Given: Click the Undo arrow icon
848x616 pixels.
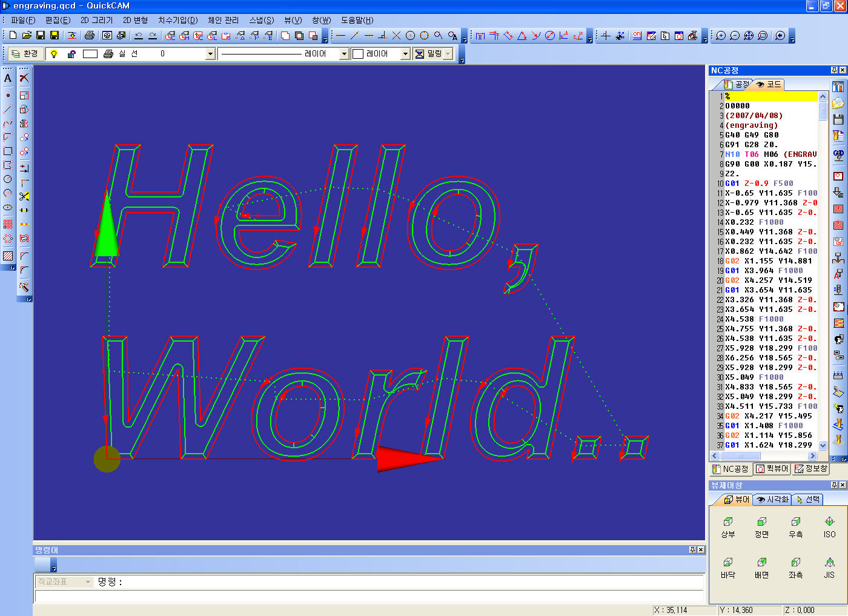Looking at the screenshot, I should click(139, 36).
